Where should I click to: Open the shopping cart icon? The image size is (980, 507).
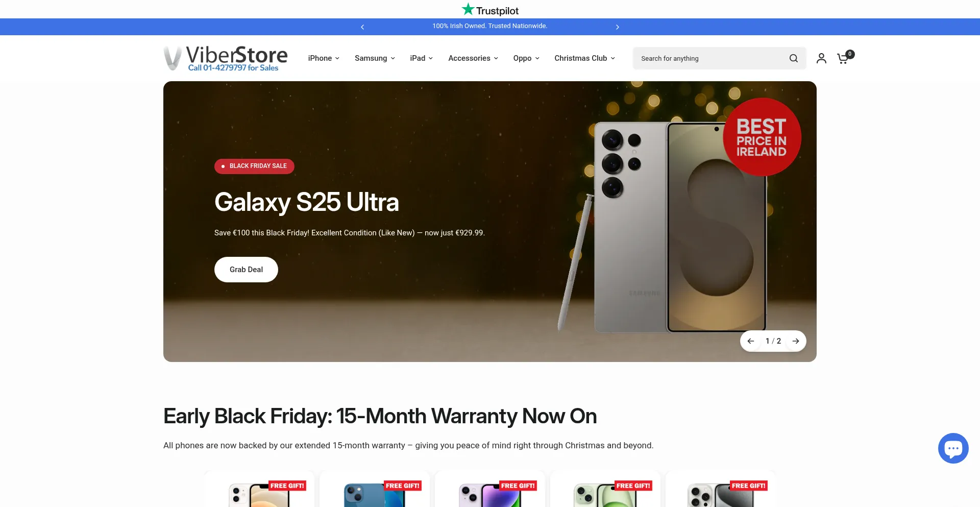click(x=844, y=58)
